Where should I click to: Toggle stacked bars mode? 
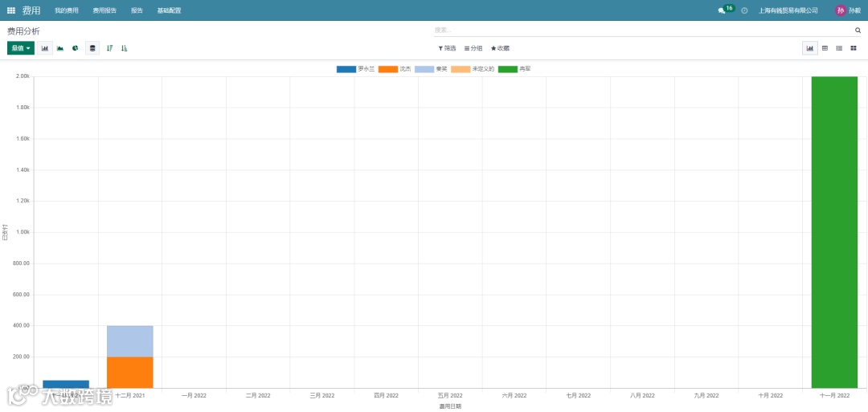coord(92,48)
